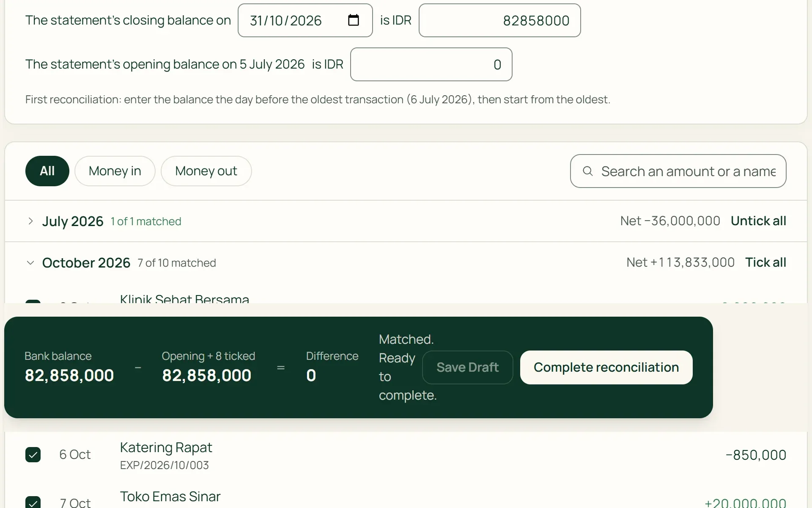Click the Bank balance 82,858,000 figure
The height and width of the screenshot is (508, 812).
tap(69, 375)
